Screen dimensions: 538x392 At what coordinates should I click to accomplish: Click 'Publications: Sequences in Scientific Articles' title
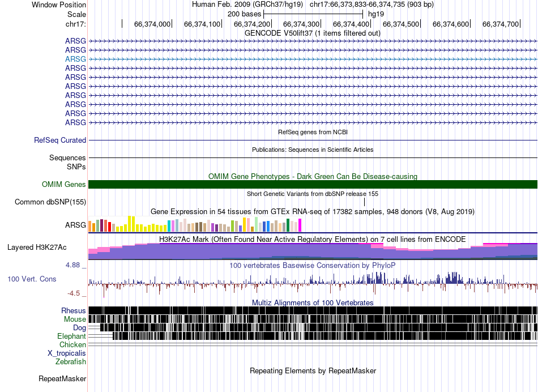pos(313,150)
